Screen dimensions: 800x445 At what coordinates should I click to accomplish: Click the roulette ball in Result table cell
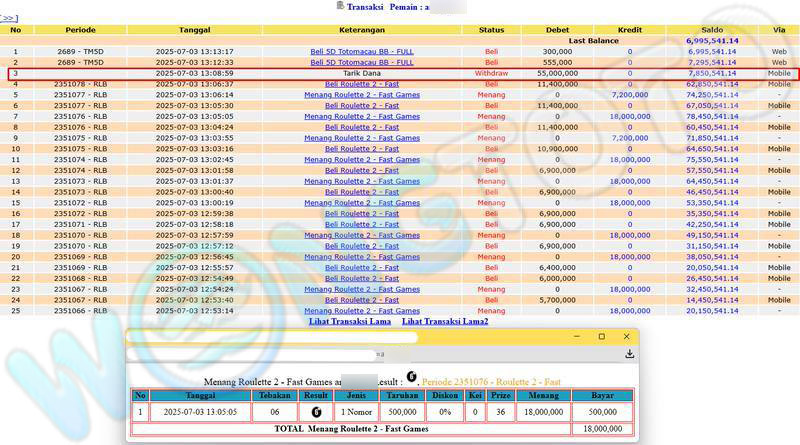tap(316, 411)
